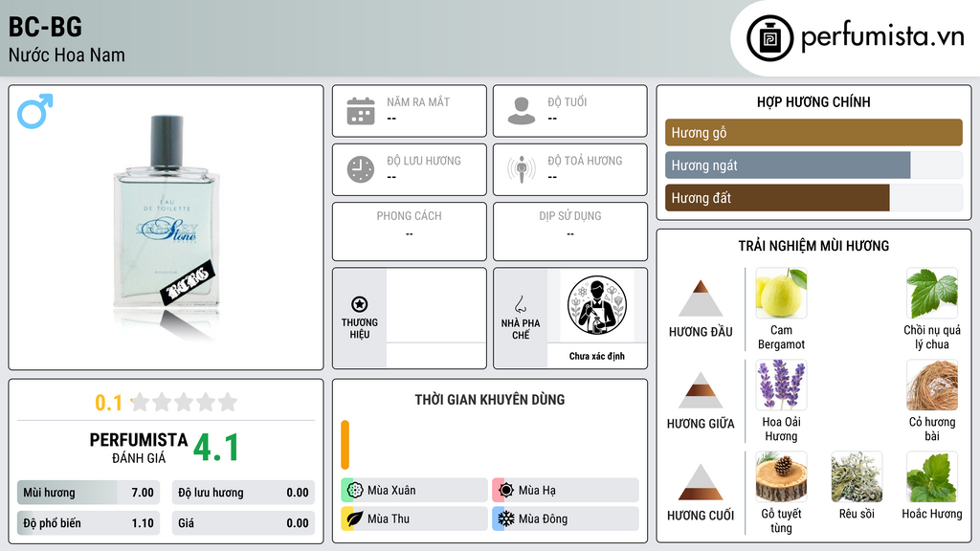The height and width of the screenshot is (551, 980).
Task: Click the Mùa Xuân season label
Action: coord(391,491)
